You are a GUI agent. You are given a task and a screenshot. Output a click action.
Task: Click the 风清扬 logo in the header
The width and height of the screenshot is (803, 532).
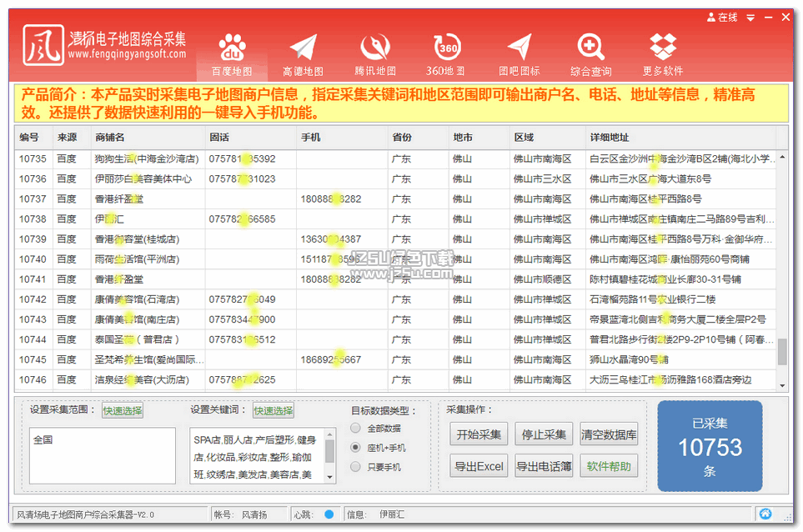tap(43, 46)
